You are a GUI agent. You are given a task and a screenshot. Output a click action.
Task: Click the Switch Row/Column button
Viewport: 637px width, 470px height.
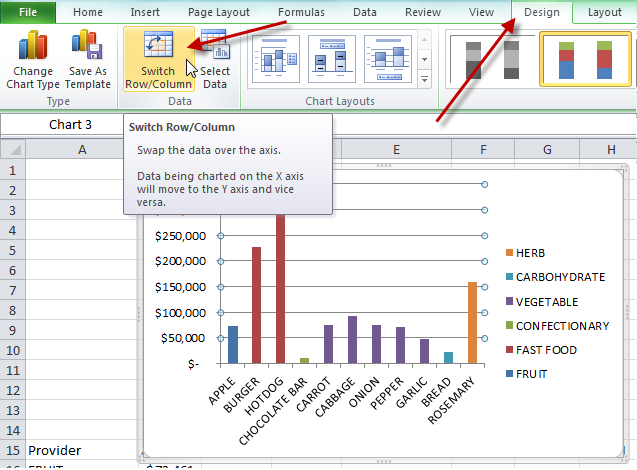click(x=158, y=59)
